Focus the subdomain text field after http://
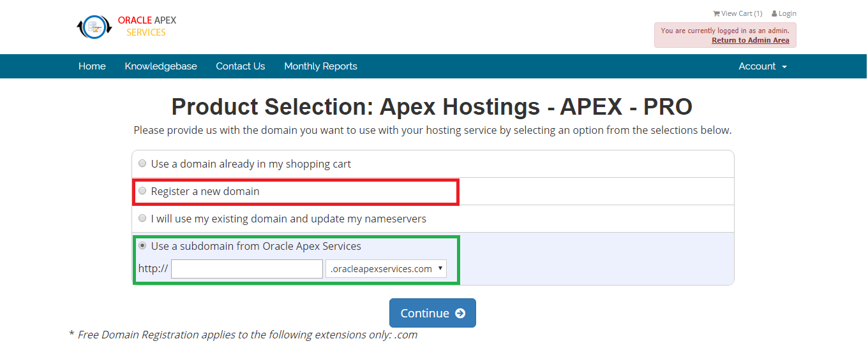Screen dimensions: 868x355 pos(247,269)
